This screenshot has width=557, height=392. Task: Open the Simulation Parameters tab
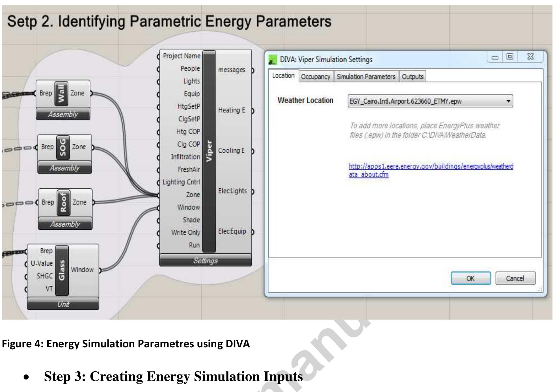coord(366,77)
